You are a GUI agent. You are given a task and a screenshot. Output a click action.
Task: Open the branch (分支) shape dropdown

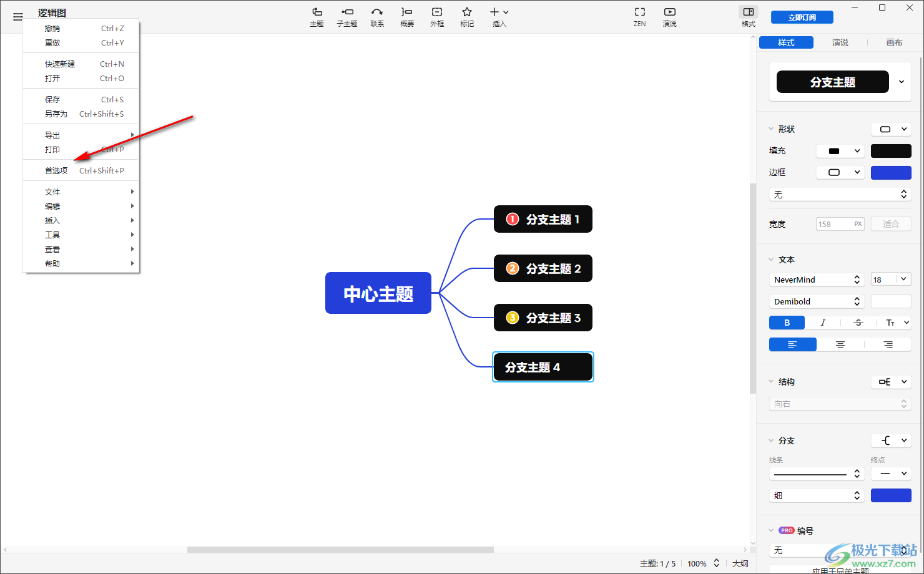point(892,440)
